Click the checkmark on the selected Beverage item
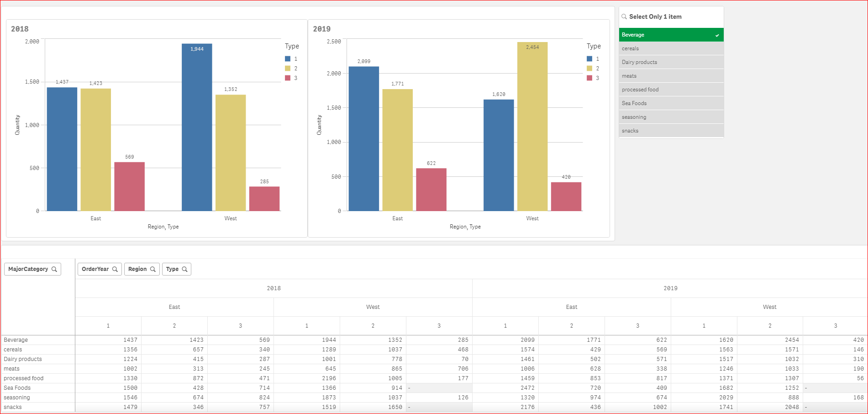 coord(718,35)
